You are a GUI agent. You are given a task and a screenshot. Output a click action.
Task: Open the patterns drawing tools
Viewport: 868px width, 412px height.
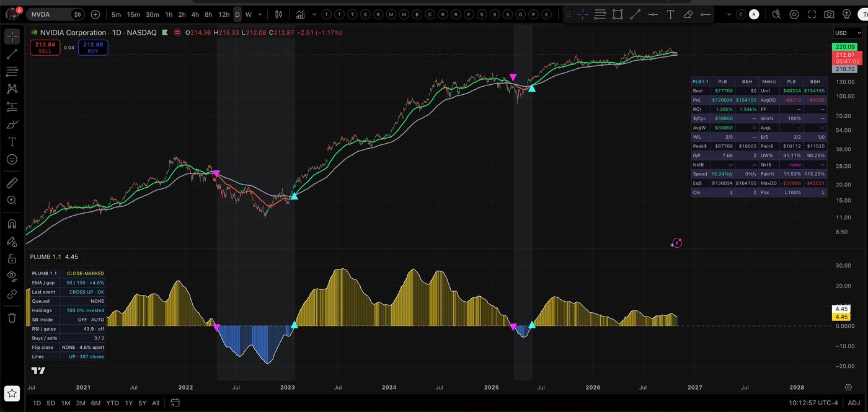pyautogui.click(x=12, y=89)
